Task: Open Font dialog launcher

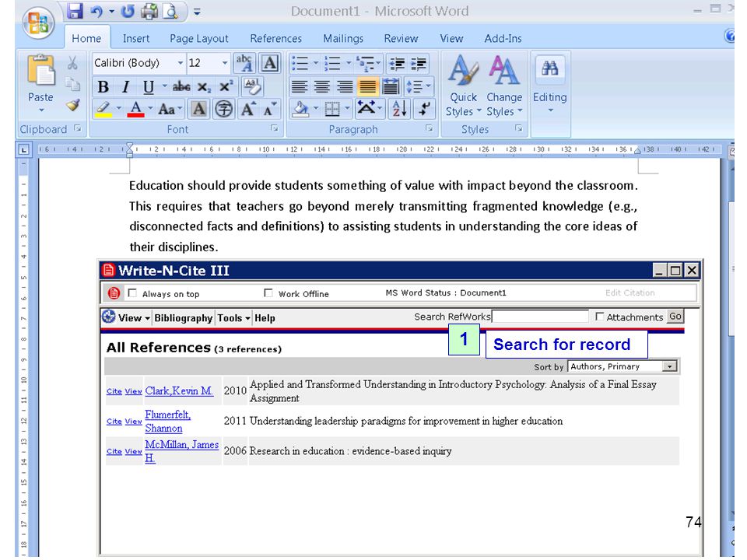Action: pos(275,128)
